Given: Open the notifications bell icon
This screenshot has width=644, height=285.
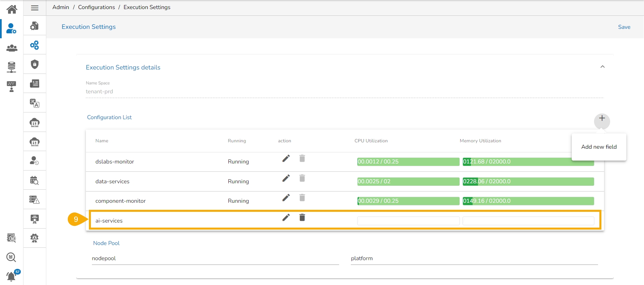Looking at the screenshot, I should [11, 276].
